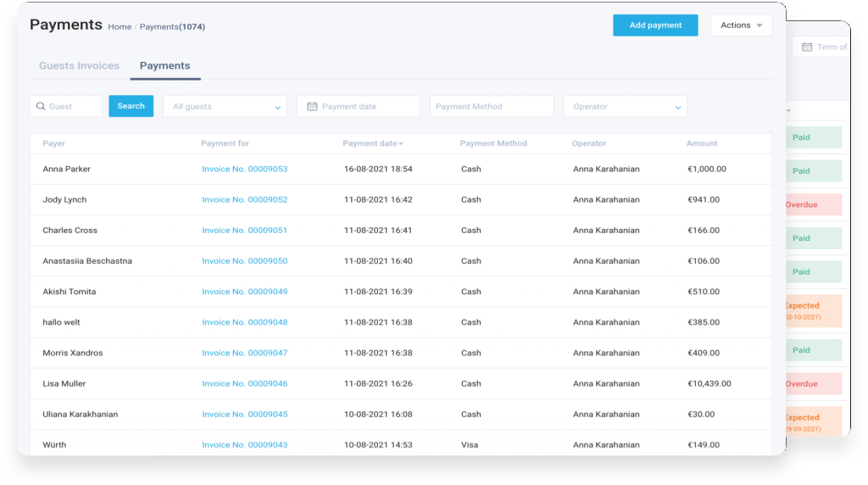868x485 pixels.
Task: Select the Payments tab
Action: click(164, 66)
